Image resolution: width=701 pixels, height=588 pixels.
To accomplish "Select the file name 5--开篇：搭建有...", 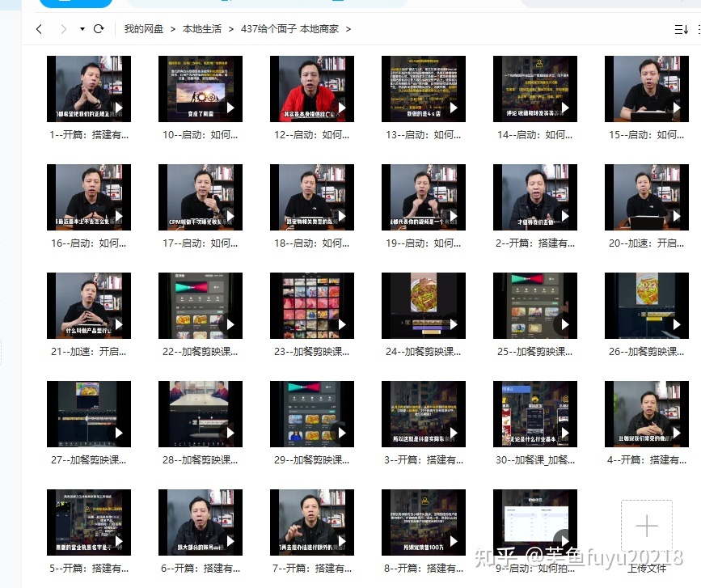I will coord(89,569).
